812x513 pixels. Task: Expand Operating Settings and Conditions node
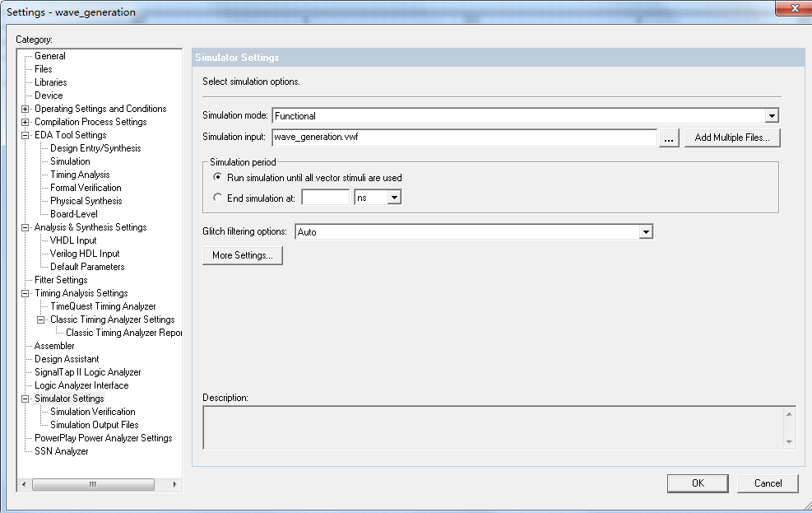point(25,109)
